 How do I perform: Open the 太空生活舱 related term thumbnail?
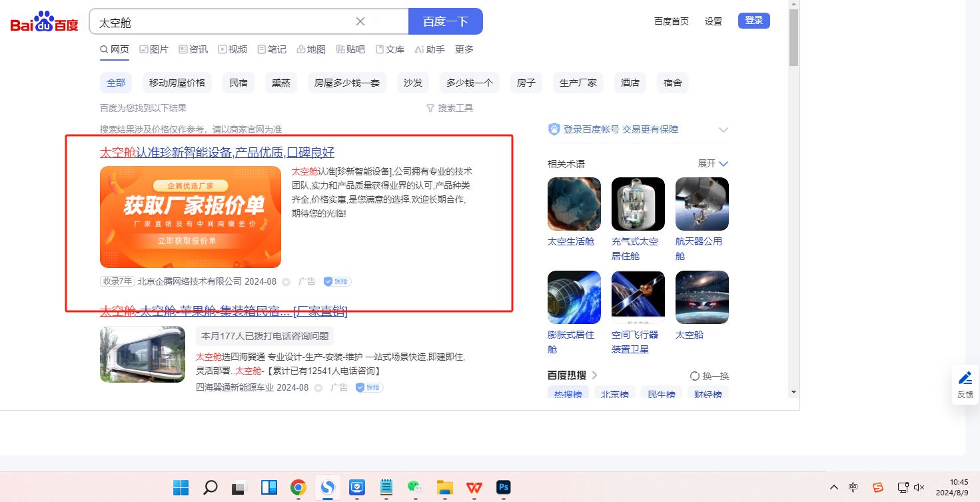coord(574,204)
